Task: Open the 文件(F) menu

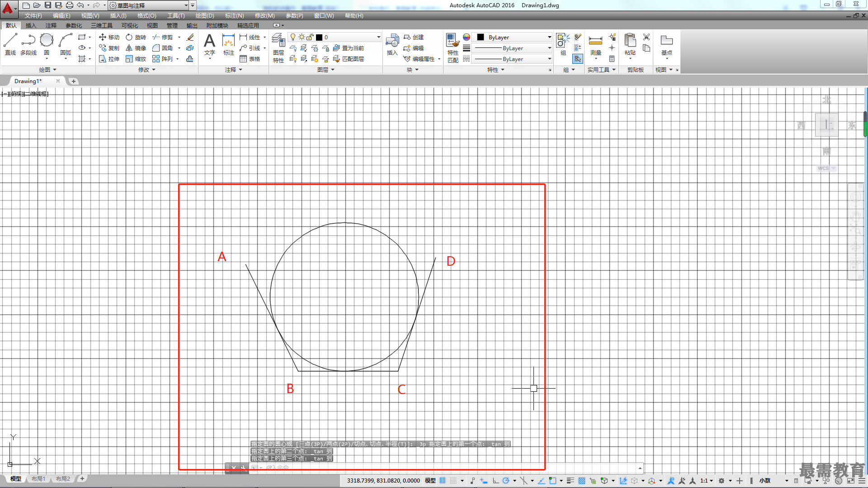Action: 33,16
